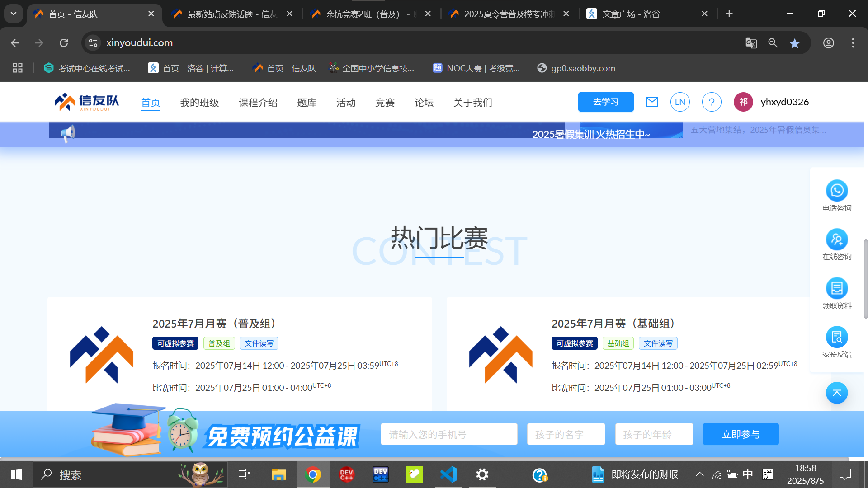
Task: Expand the Chrome profile menu
Action: pos(828,42)
